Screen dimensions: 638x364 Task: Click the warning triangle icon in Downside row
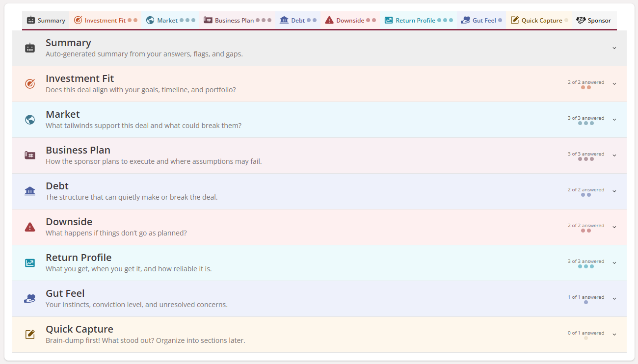(30, 227)
